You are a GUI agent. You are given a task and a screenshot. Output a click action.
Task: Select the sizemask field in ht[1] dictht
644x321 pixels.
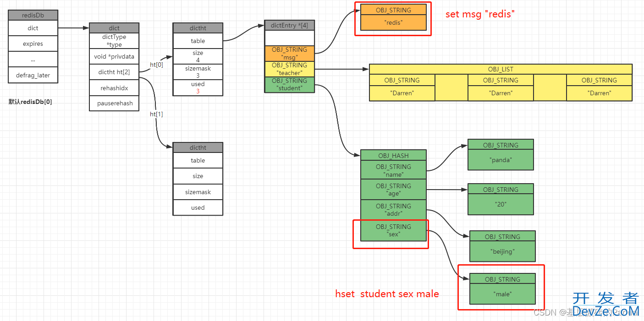click(198, 192)
